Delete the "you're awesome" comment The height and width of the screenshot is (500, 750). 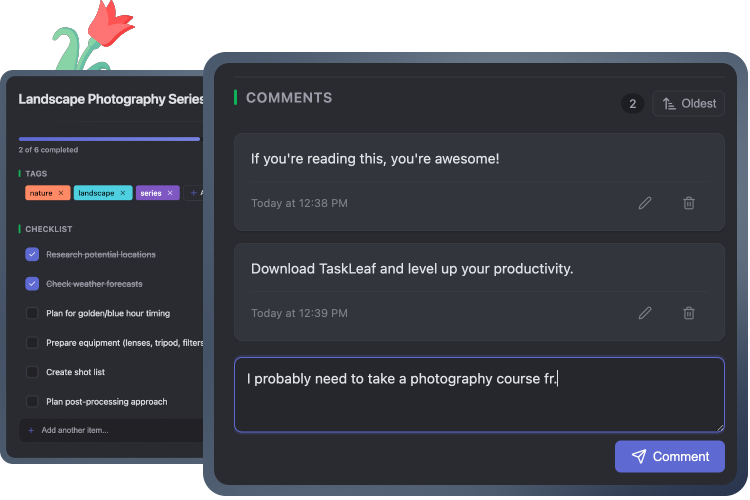tap(689, 203)
